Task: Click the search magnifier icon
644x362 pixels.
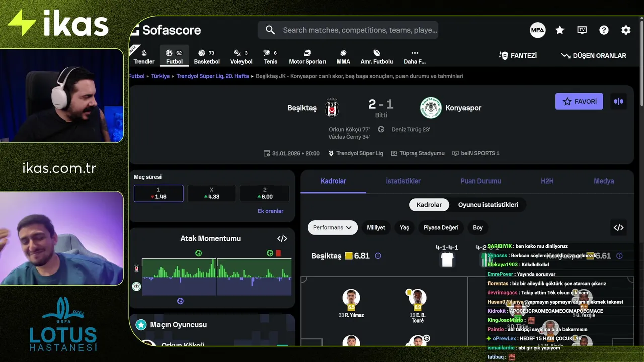Action: pyautogui.click(x=270, y=30)
